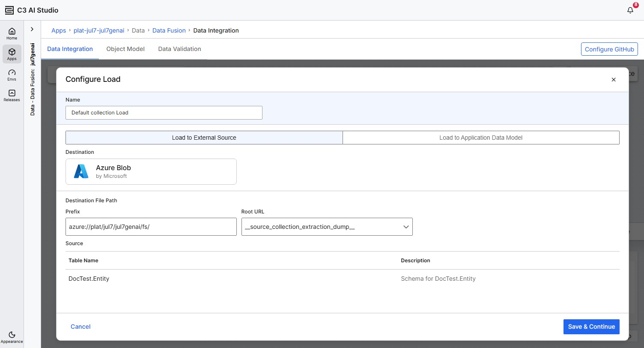Open Apps breadcrumb link
The height and width of the screenshot is (348, 644).
coord(59,30)
